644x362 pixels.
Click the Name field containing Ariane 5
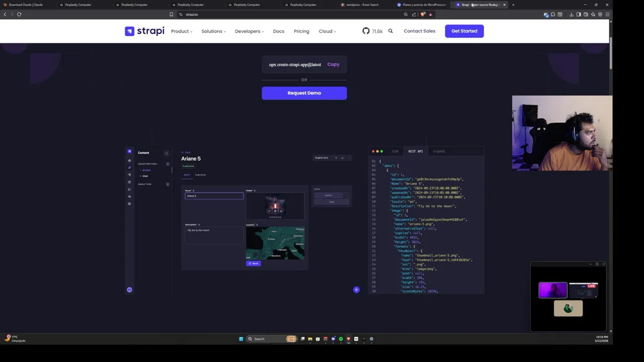pyautogui.click(x=214, y=196)
